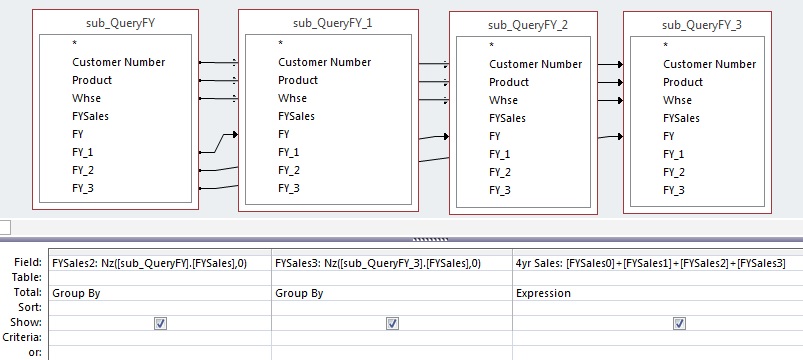Click Sort cell under FYSales2 column

pyautogui.click(x=160, y=308)
